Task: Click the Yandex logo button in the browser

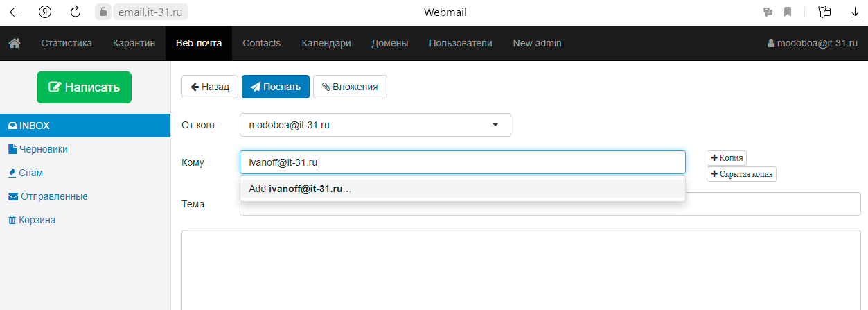Action: (45, 12)
